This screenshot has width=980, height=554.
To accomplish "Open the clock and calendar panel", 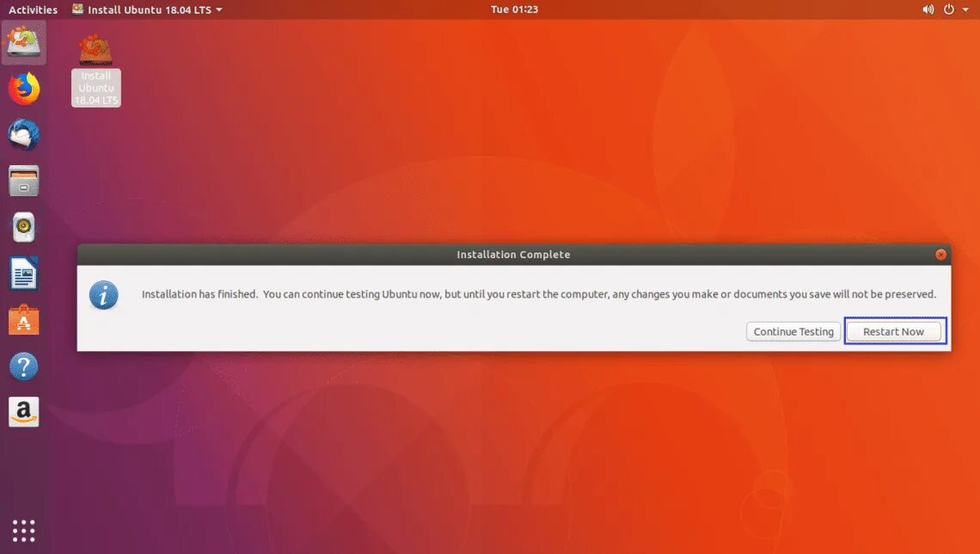I will [514, 9].
